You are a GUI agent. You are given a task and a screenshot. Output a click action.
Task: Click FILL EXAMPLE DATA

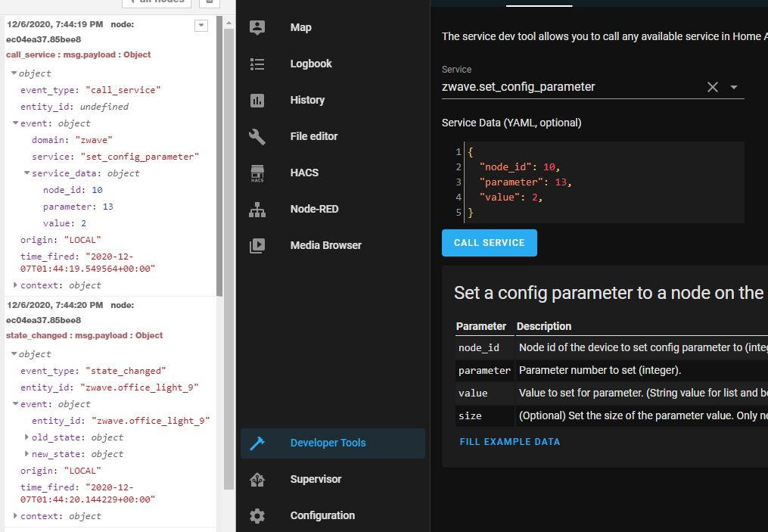[510, 442]
